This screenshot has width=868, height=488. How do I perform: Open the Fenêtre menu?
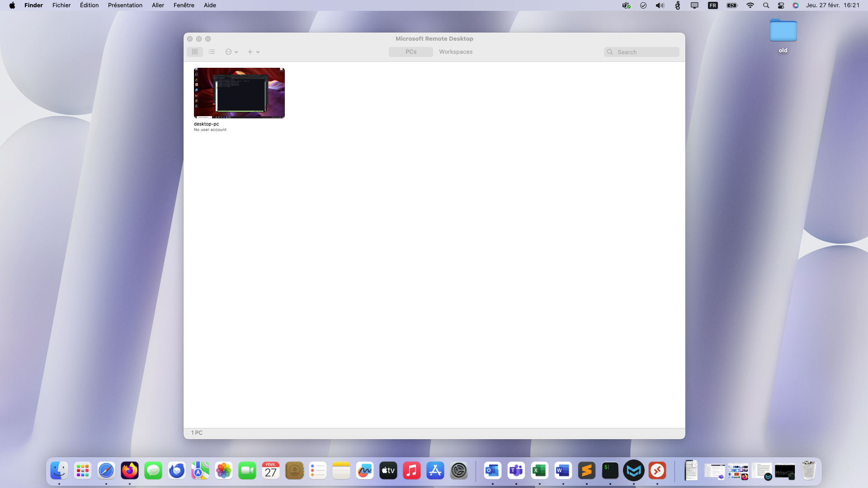(184, 5)
